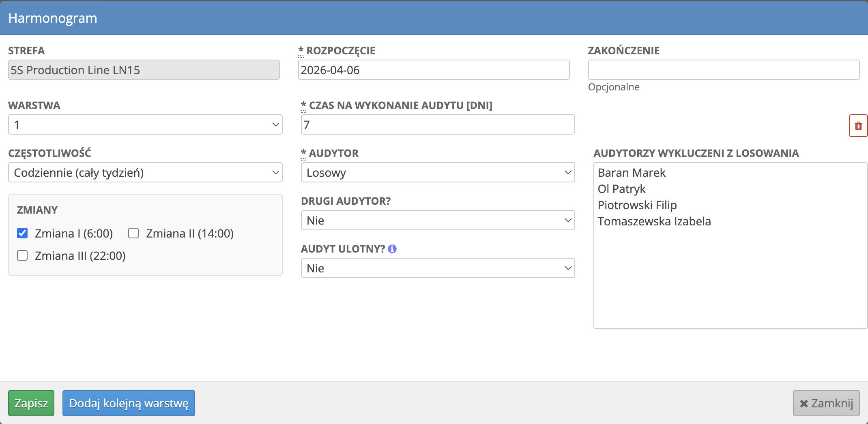
Task: Open the Warstwa dropdown
Action: 145,124
